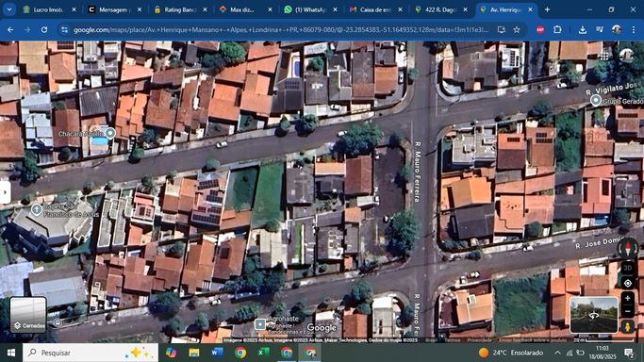Select the Pegman Street View icon
The width and height of the screenshot is (644, 362).
click(x=628, y=326)
